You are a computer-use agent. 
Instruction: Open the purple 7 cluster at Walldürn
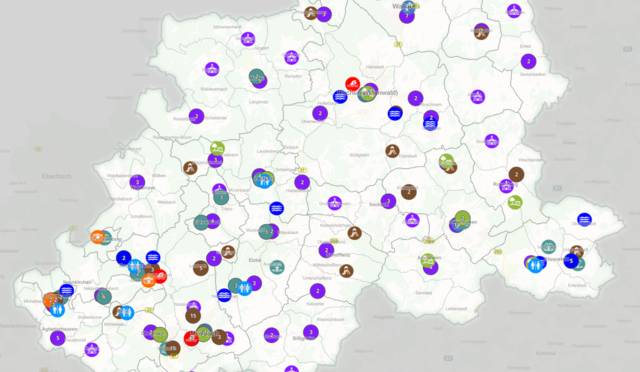coord(407,16)
